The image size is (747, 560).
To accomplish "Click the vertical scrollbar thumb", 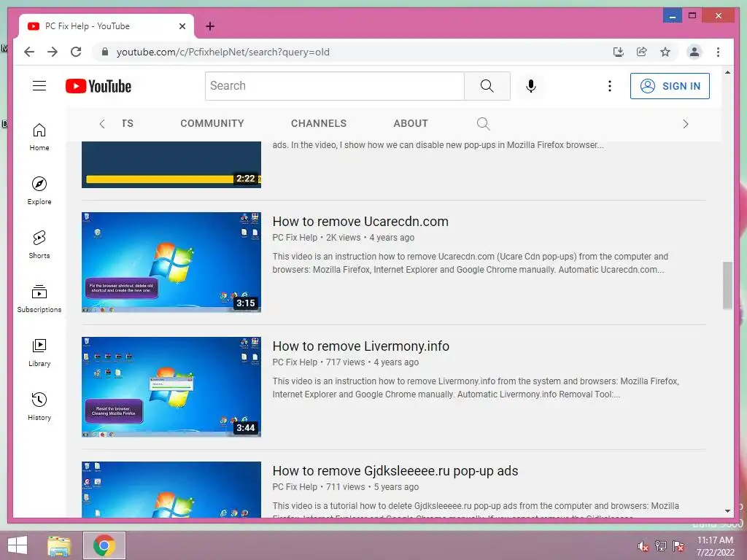I will click(x=727, y=285).
